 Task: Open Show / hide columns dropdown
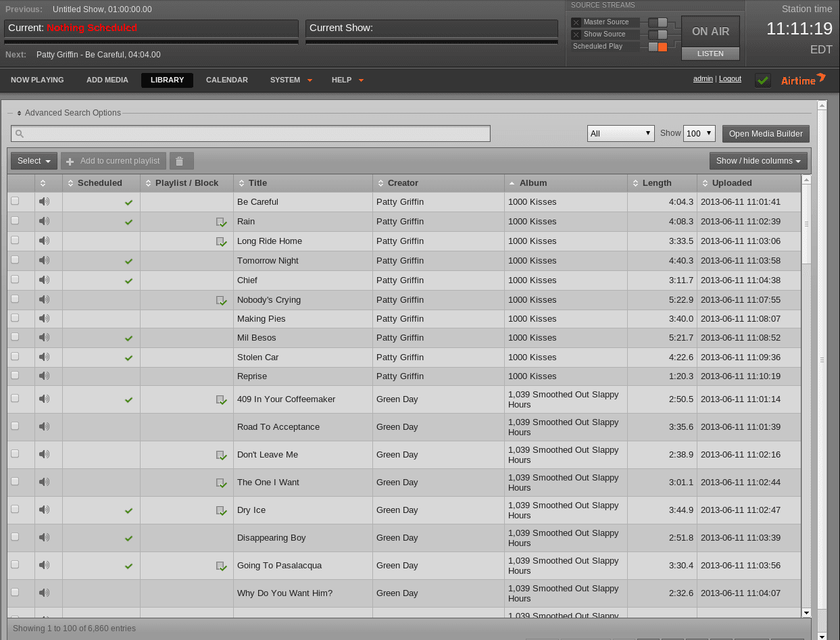pos(758,161)
